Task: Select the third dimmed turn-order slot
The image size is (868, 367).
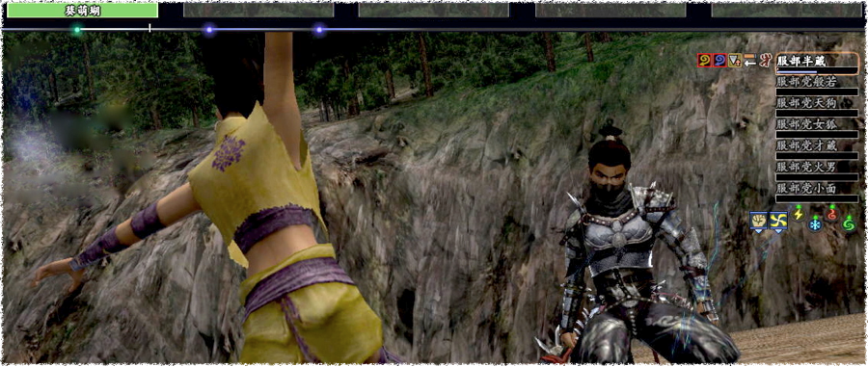Action: [433, 10]
